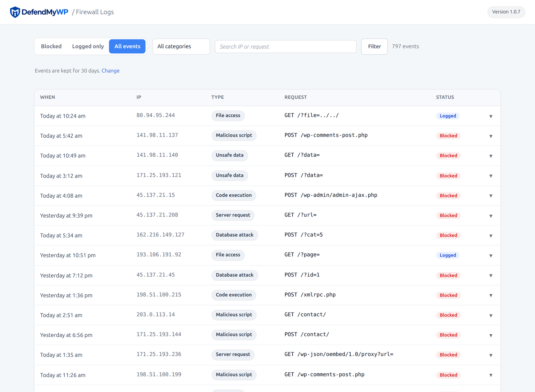Click the Firewall Logs breadcrumb title
Image resolution: width=535 pixels, height=392 pixels.
[95, 12]
